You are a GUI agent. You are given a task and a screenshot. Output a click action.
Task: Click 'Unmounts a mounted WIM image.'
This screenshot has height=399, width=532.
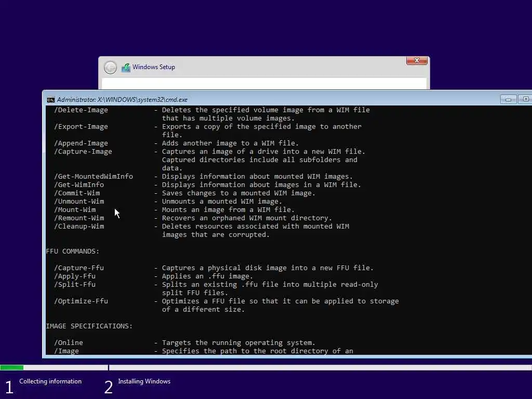[x=222, y=202]
